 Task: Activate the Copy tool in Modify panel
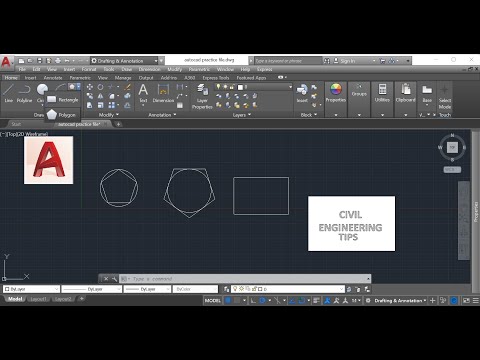(x=90, y=96)
